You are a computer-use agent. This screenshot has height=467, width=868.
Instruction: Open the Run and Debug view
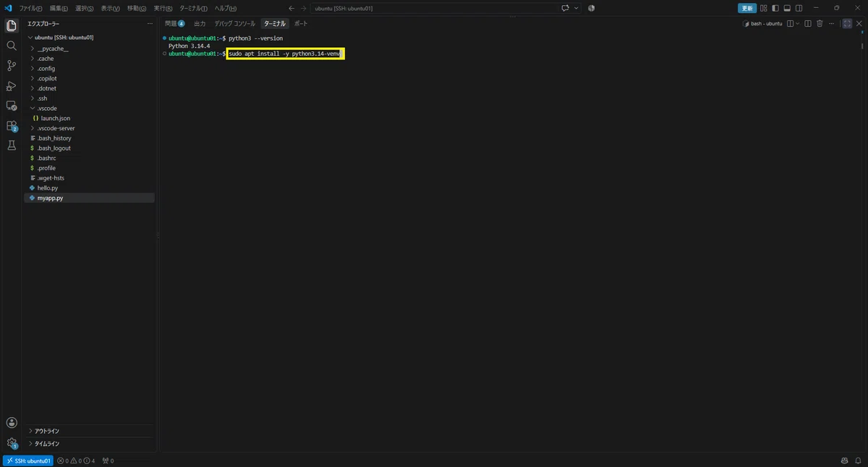(x=12, y=86)
